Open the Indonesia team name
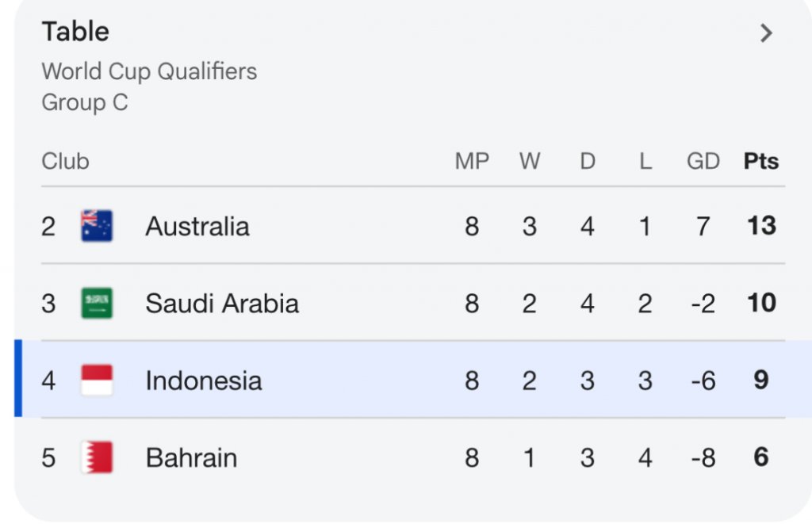The image size is (812, 524). [203, 381]
